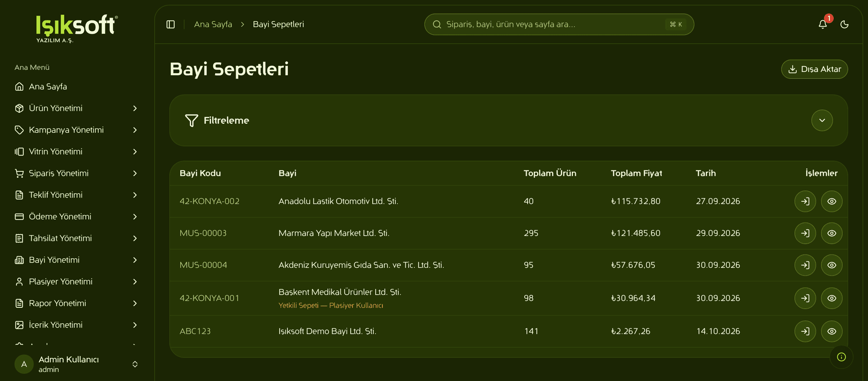The image size is (868, 381).
Task: Click Dışa Aktar export button
Action: click(x=814, y=69)
